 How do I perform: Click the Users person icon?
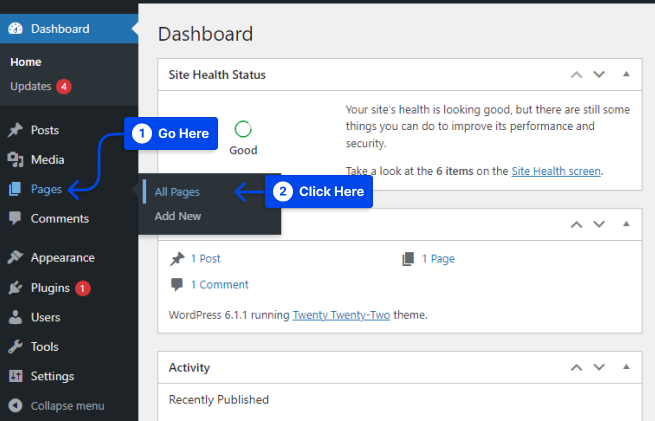tap(15, 317)
